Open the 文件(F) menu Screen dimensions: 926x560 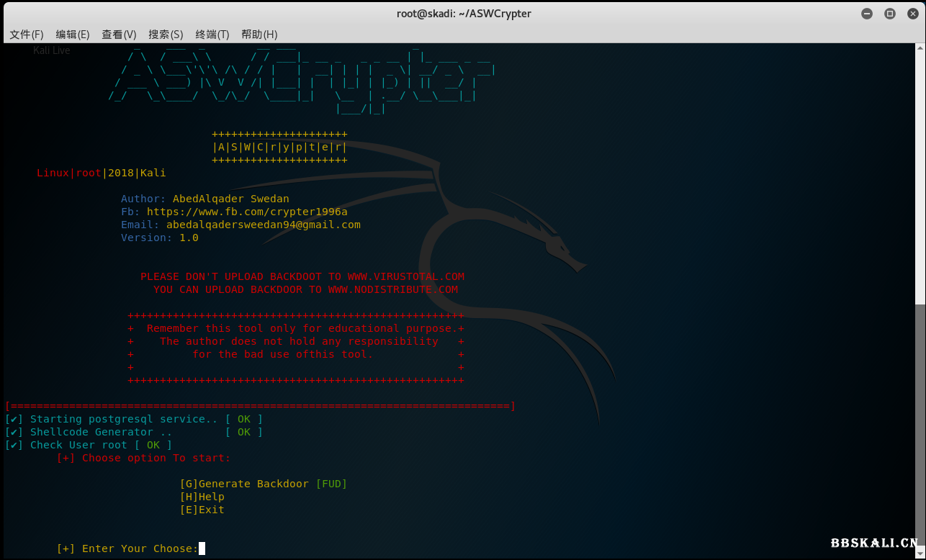(x=27, y=35)
